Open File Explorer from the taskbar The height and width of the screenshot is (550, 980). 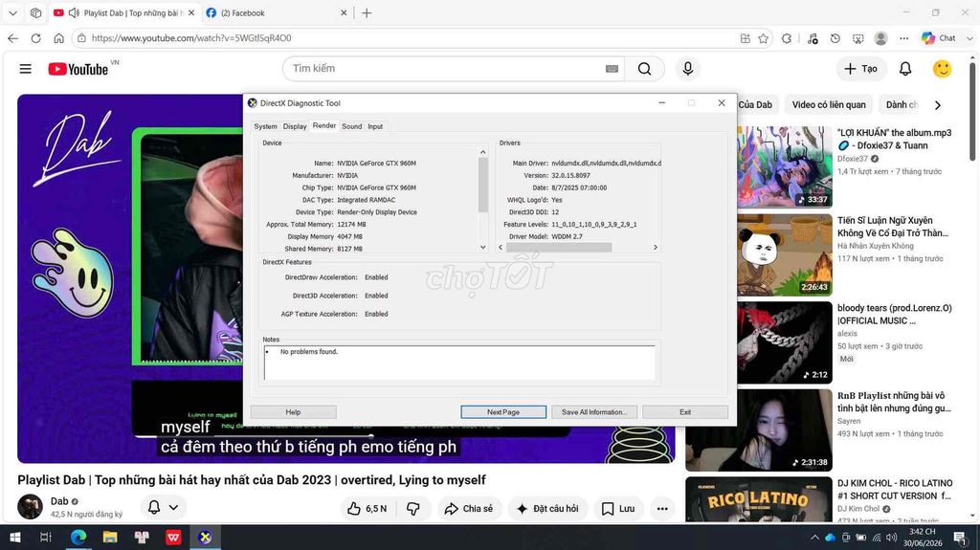(110, 537)
